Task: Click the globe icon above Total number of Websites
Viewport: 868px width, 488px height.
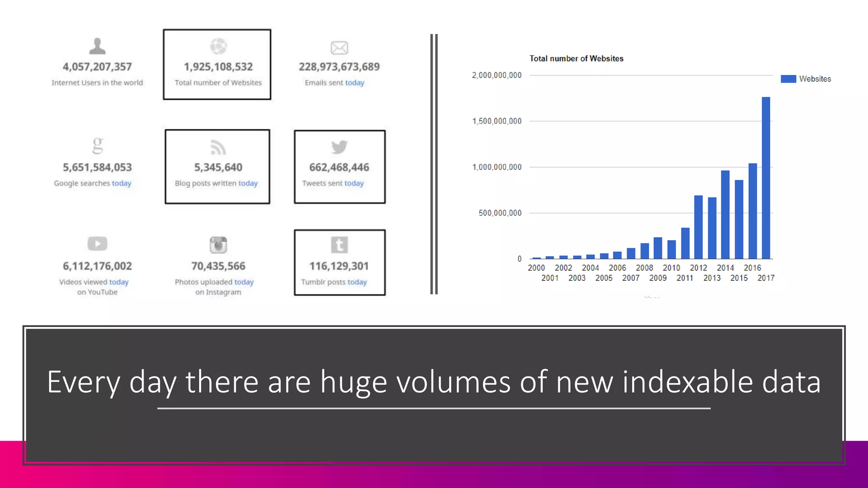Action: (x=218, y=46)
